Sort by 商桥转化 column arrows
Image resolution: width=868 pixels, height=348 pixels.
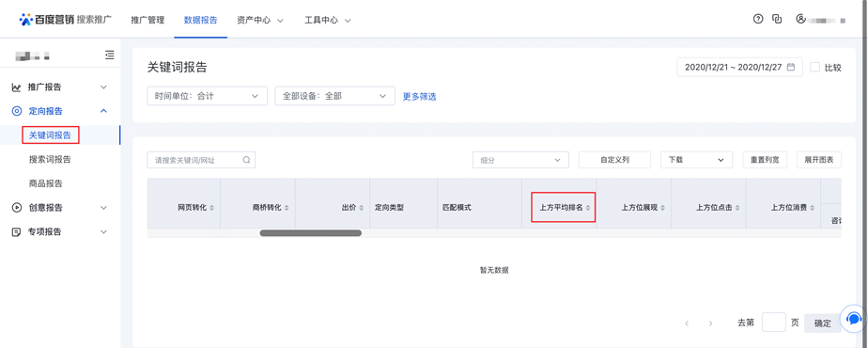(287, 208)
